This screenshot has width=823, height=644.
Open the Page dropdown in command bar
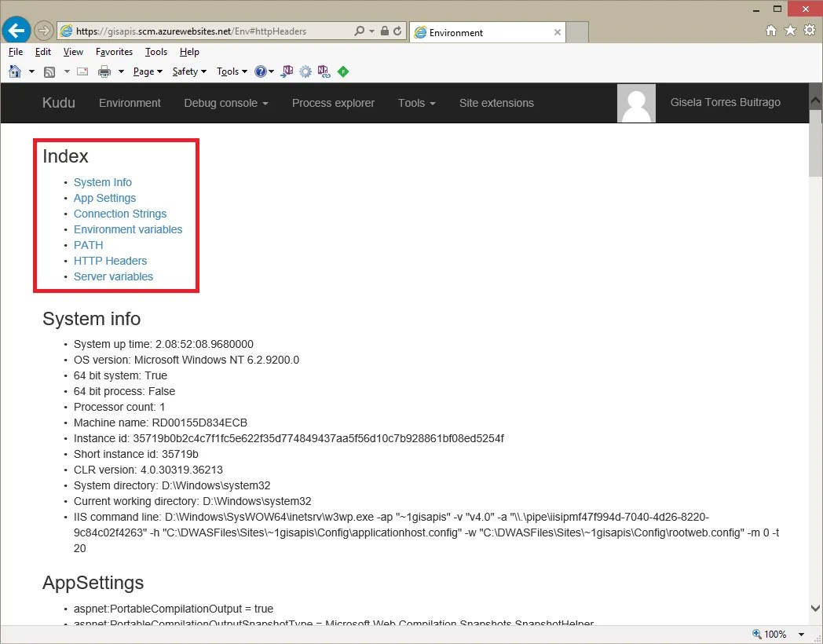[x=148, y=71]
